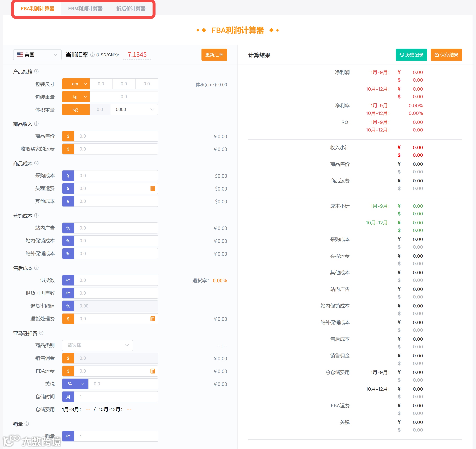Switch to FBM利润计算器 tab
The width and height of the screenshot is (476, 449).
click(x=85, y=9)
